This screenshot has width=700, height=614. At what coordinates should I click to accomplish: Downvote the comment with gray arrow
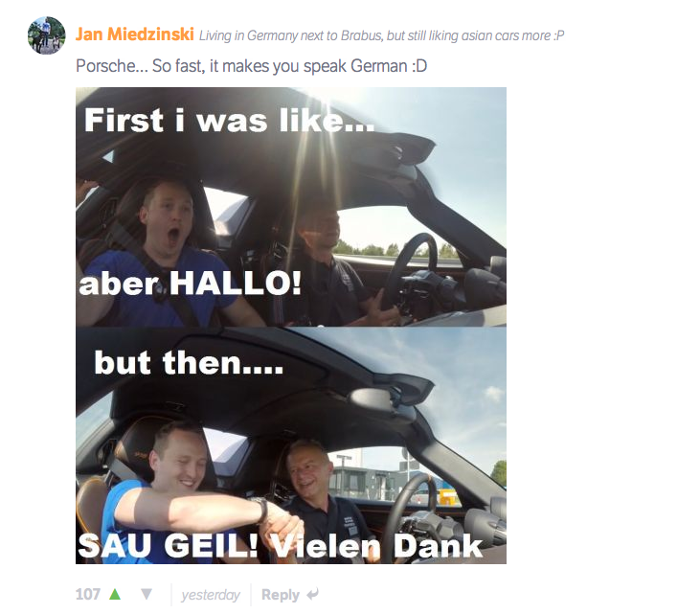click(x=147, y=594)
